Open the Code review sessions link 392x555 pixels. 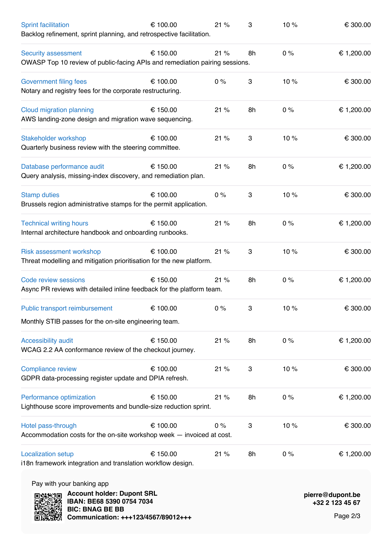[x=53, y=280]
